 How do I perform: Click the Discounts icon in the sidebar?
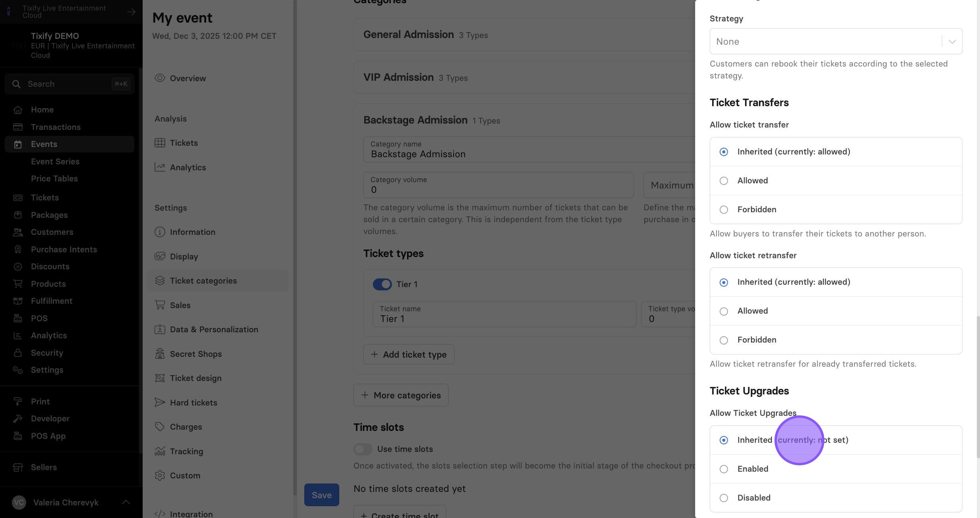coord(17,267)
